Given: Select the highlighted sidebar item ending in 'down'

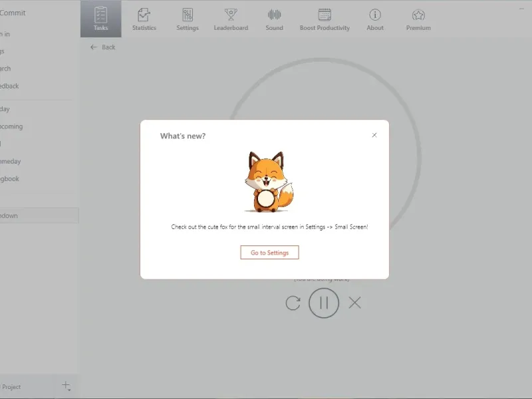Looking at the screenshot, I should pyautogui.click(x=39, y=215).
